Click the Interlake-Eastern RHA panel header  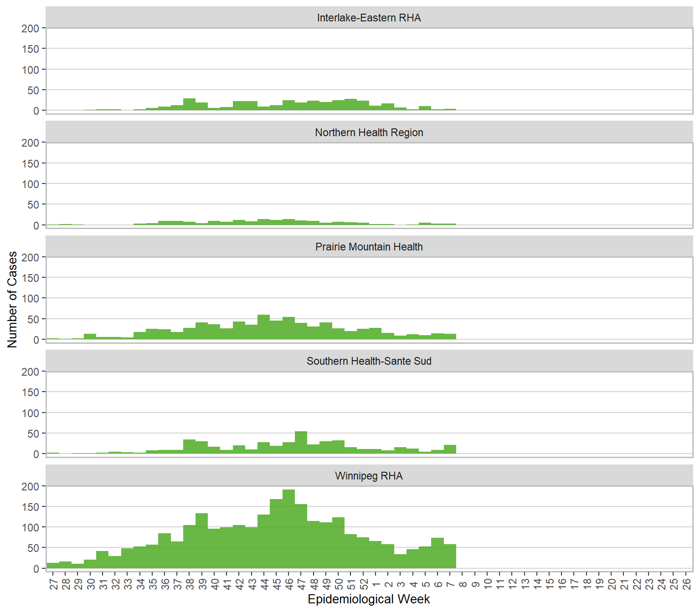[369, 18]
